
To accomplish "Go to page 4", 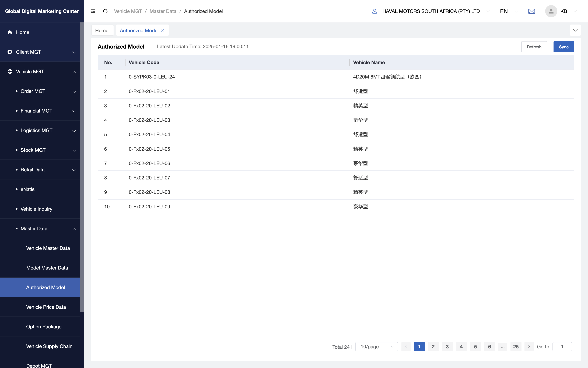I will [461, 347].
